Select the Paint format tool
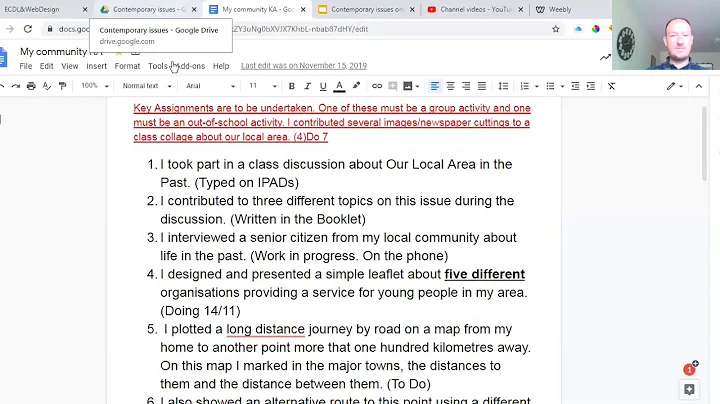 62,86
